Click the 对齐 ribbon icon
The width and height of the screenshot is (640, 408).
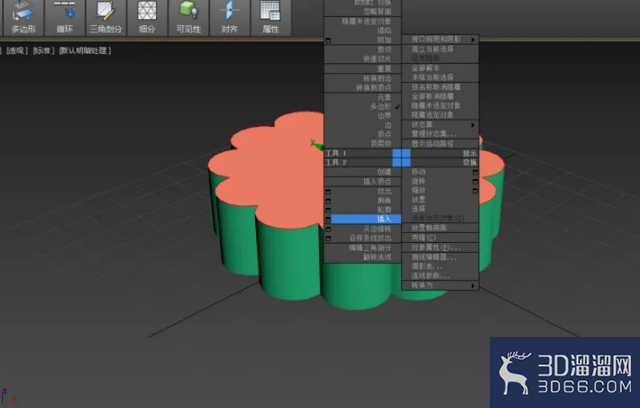[229, 18]
